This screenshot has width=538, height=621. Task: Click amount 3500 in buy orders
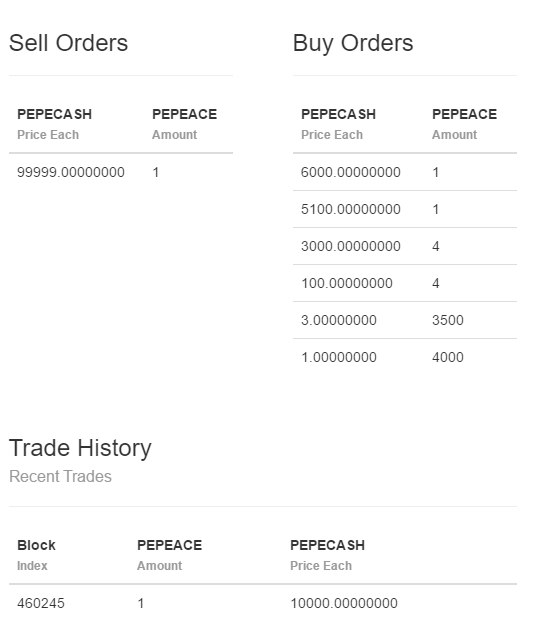click(448, 320)
